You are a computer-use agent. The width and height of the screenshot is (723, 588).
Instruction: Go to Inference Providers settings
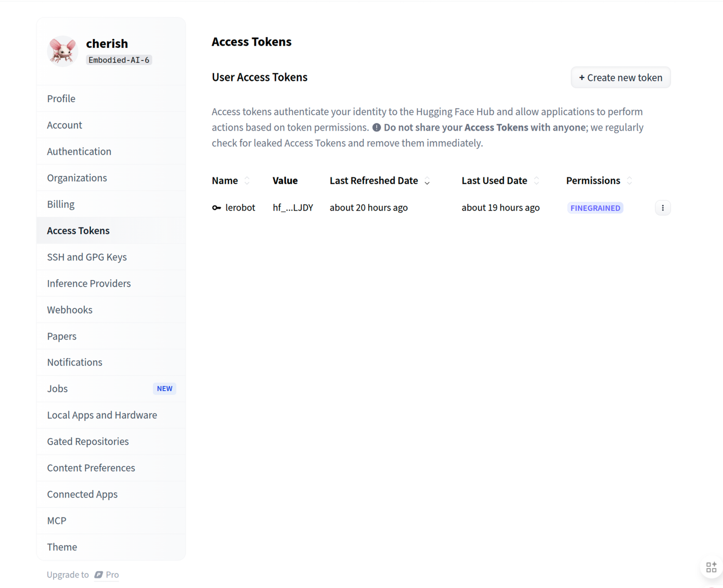point(111,283)
